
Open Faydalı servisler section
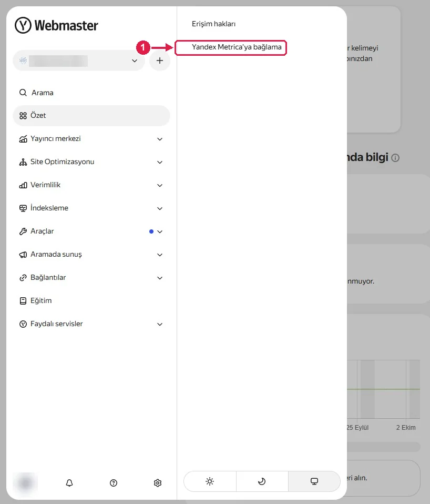coord(91,324)
